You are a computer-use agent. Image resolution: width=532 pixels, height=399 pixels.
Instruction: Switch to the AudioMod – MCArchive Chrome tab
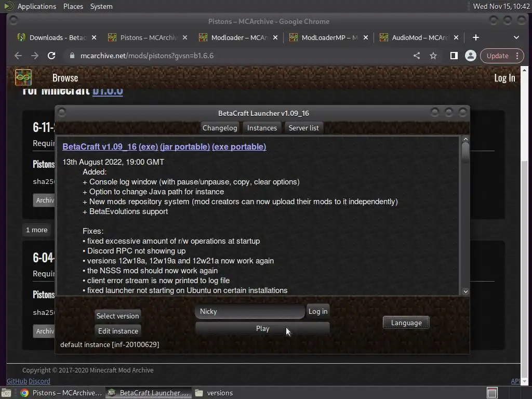(419, 37)
